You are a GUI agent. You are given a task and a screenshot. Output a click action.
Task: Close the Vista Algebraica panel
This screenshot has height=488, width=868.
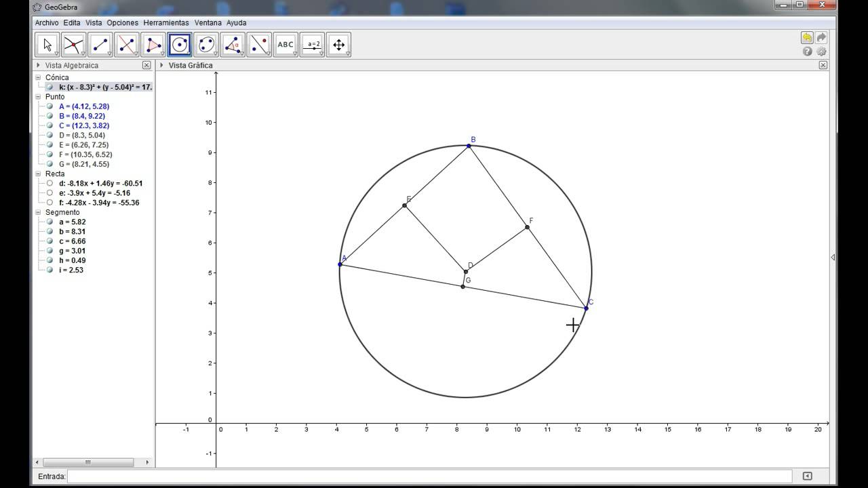(146, 66)
